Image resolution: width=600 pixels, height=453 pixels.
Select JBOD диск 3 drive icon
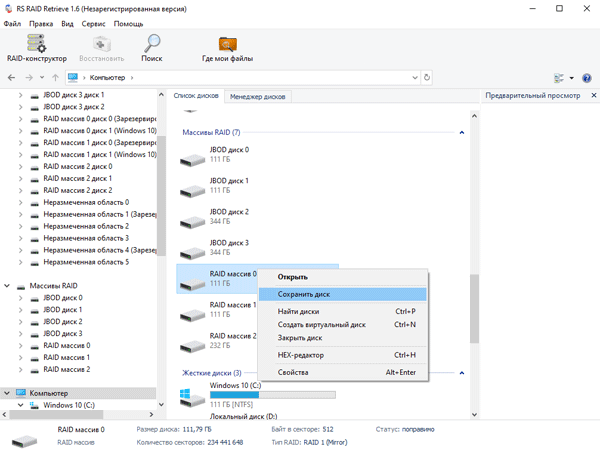192,253
